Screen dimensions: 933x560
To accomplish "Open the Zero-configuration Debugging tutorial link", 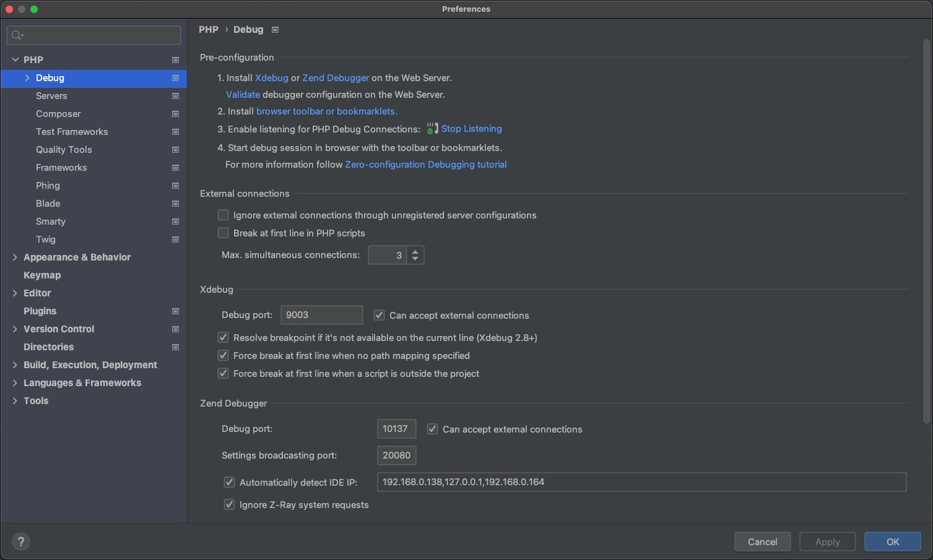I will point(425,165).
